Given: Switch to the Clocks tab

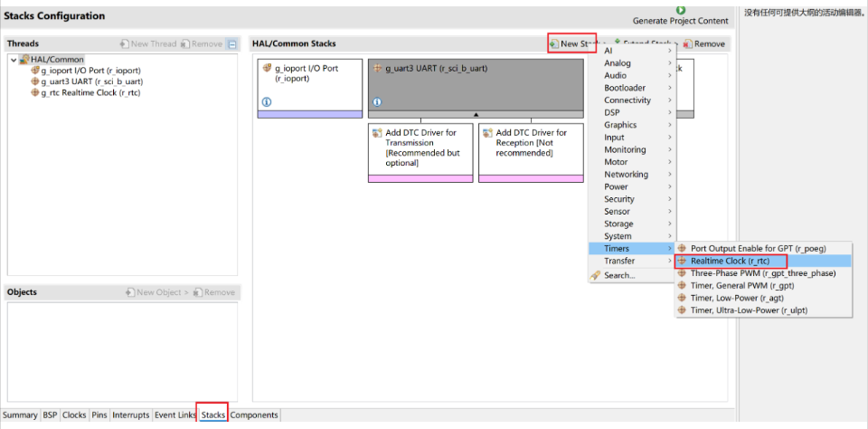Looking at the screenshot, I should pyautogui.click(x=74, y=415).
